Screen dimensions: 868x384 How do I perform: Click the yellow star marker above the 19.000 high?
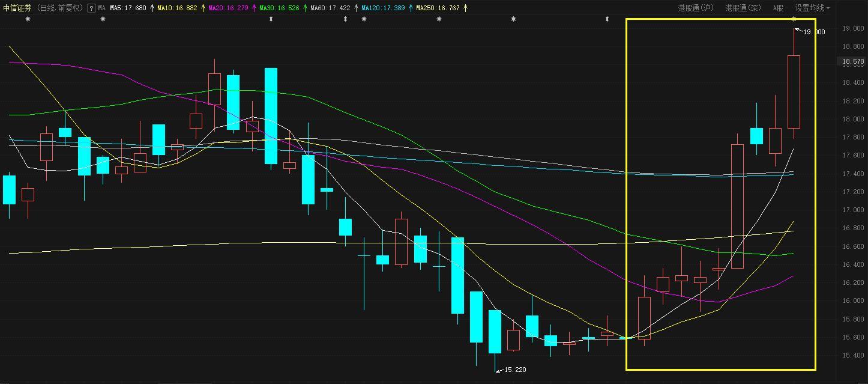click(794, 19)
